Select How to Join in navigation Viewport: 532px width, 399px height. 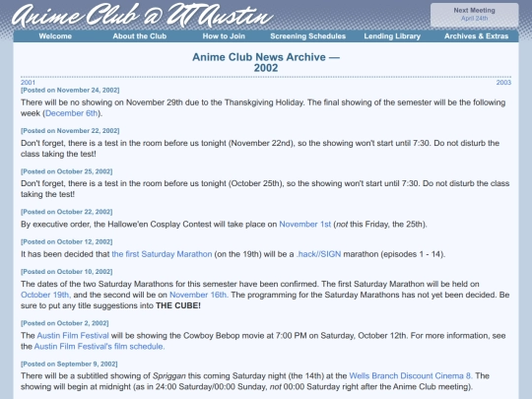click(x=224, y=36)
